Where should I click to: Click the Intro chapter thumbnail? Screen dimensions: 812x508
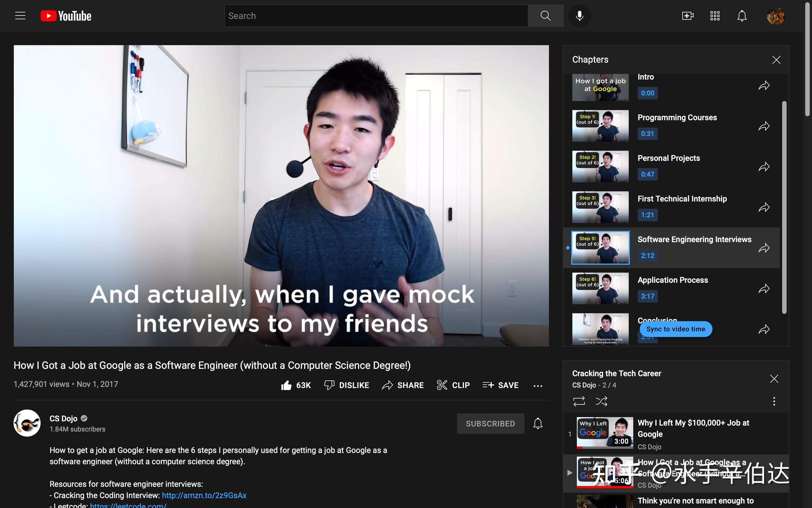600,87
